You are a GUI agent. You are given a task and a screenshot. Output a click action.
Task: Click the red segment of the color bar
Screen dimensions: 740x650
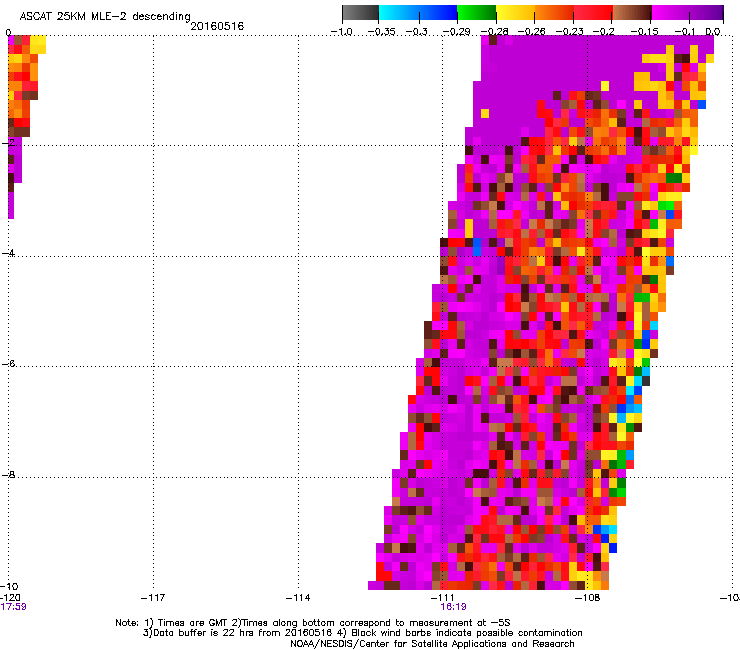point(593,12)
